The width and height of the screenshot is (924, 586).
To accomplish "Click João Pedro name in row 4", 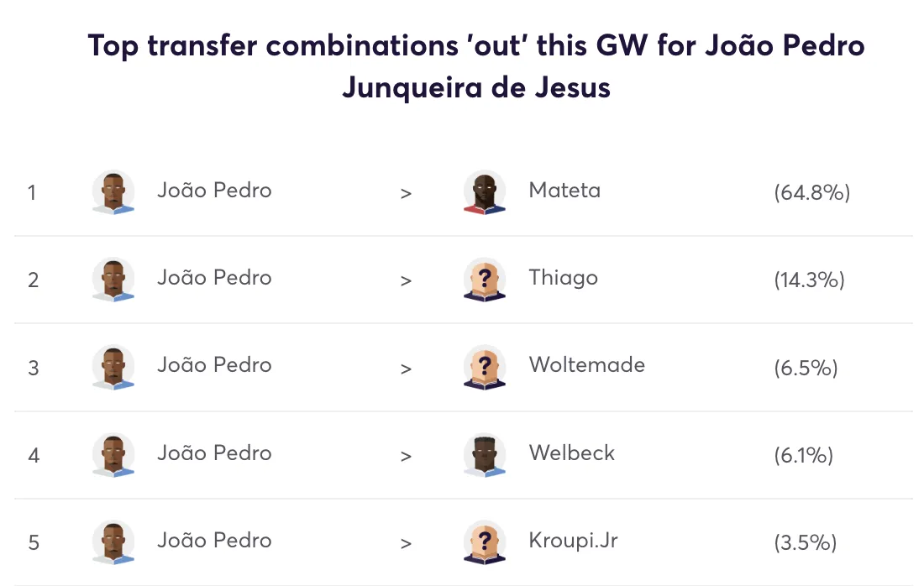I will [214, 453].
